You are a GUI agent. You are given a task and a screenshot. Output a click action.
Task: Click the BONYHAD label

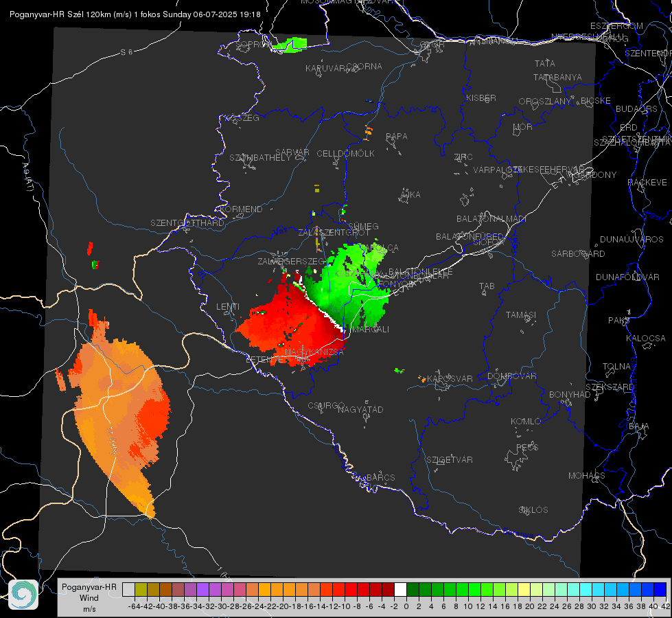(570, 395)
